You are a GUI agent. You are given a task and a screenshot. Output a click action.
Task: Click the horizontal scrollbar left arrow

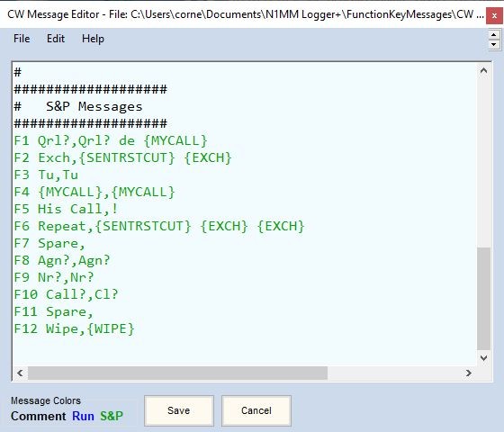coord(20,373)
